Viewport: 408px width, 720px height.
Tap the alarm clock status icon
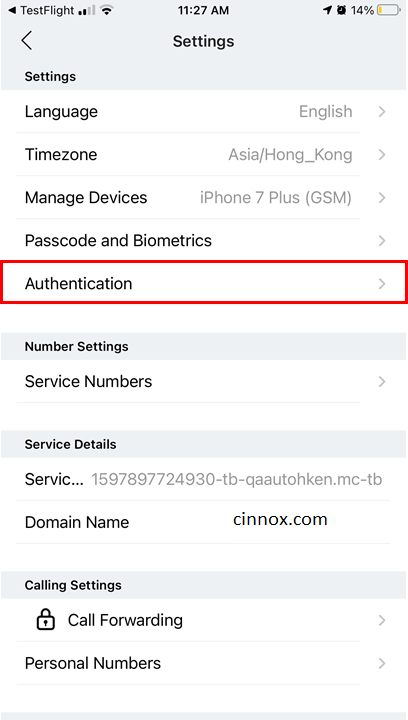[341, 11]
